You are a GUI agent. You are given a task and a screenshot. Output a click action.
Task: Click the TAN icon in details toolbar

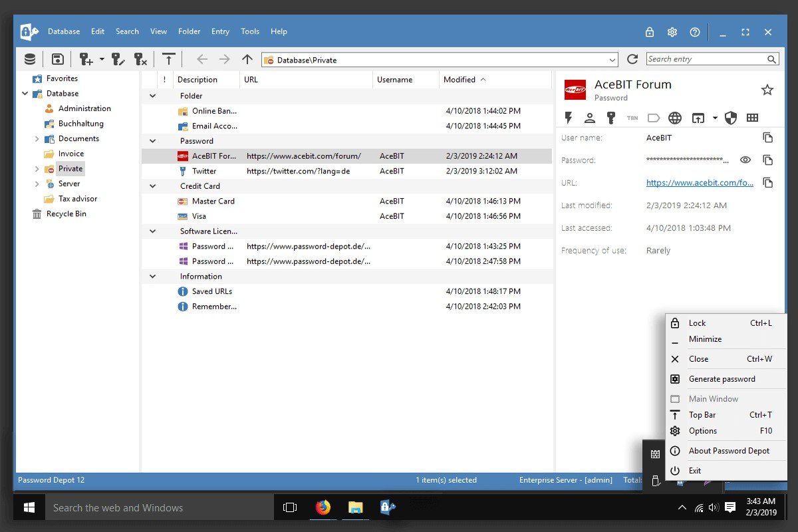click(632, 118)
